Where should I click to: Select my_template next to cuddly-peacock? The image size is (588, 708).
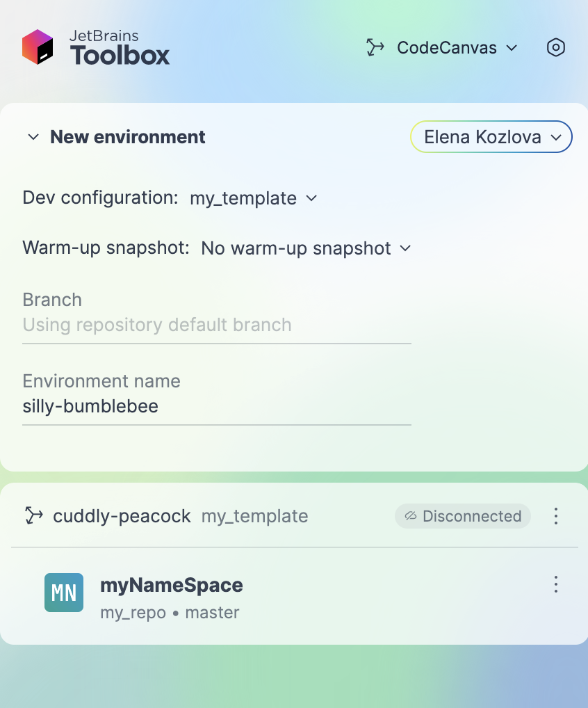click(x=254, y=516)
